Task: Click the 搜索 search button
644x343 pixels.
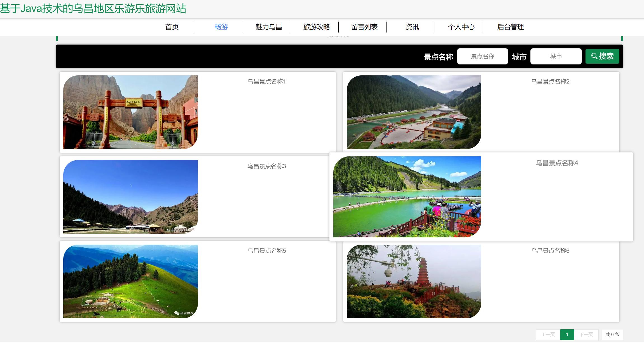Action: tap(602, 56)
